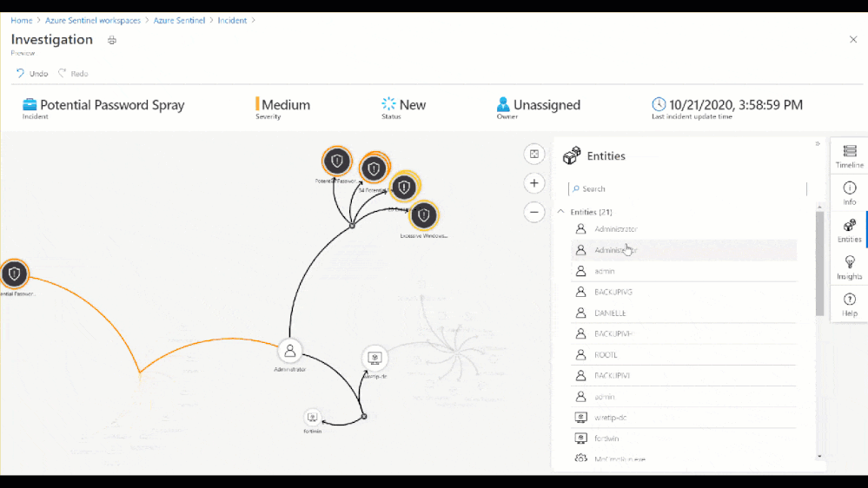Open the Help side panel
The width and height of the screenshot is (868, 488).
click(849, 305)
